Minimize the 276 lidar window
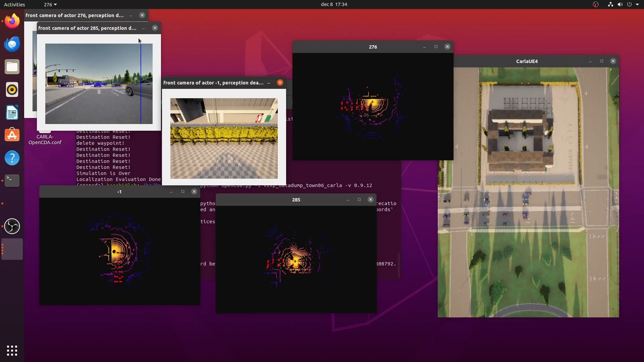This screenshot has width=644, height=362. (x=425, y=47)
